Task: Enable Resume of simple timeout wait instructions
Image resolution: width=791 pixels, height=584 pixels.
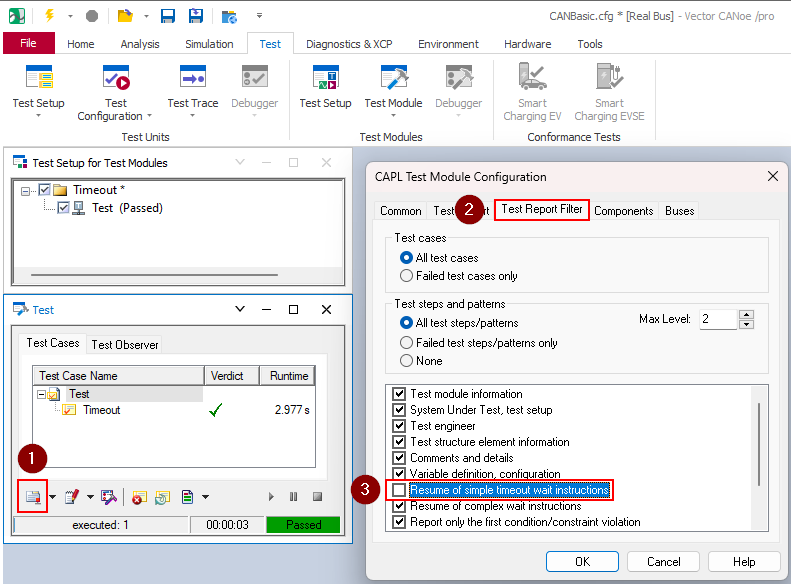Action: click(400, 490)
